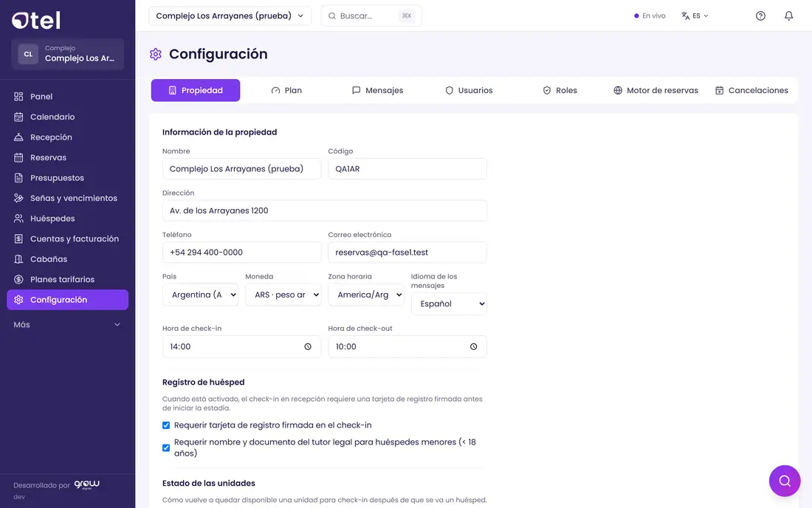The width and height of the screenshot is (812, 508).
Task: Click the Reservas icon in sidebar
Action: click(x=18, y=157)
